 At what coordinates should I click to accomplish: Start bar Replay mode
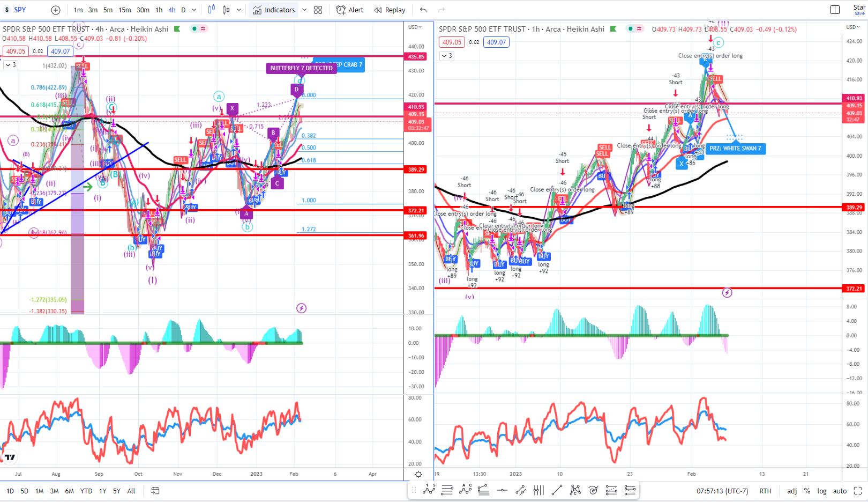390,10
